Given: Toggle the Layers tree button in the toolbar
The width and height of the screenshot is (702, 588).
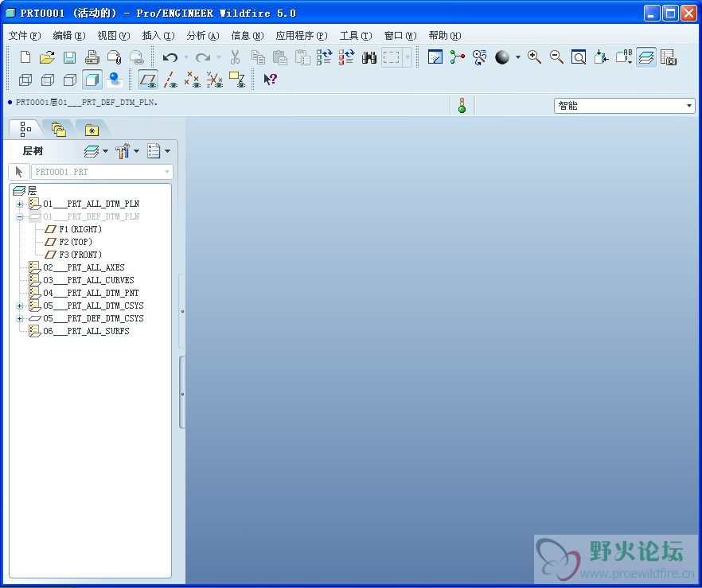Looking at the screenshot, I should (x=646, y=57).
